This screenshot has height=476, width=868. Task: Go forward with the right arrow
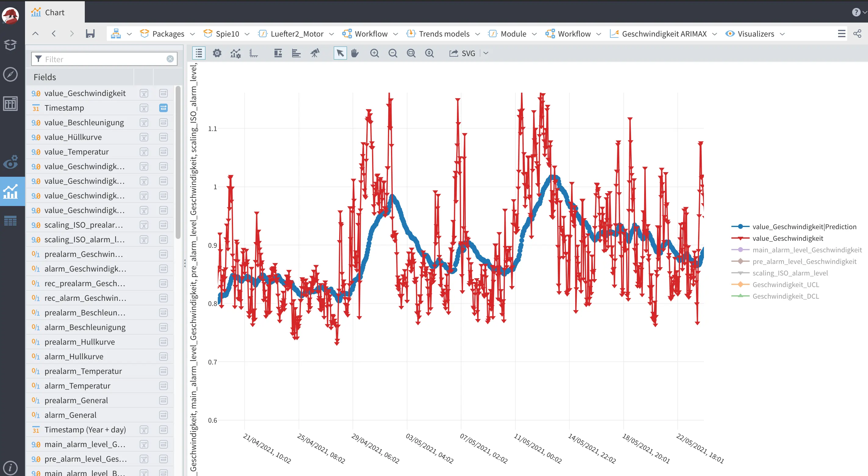(x=71, y=33)
